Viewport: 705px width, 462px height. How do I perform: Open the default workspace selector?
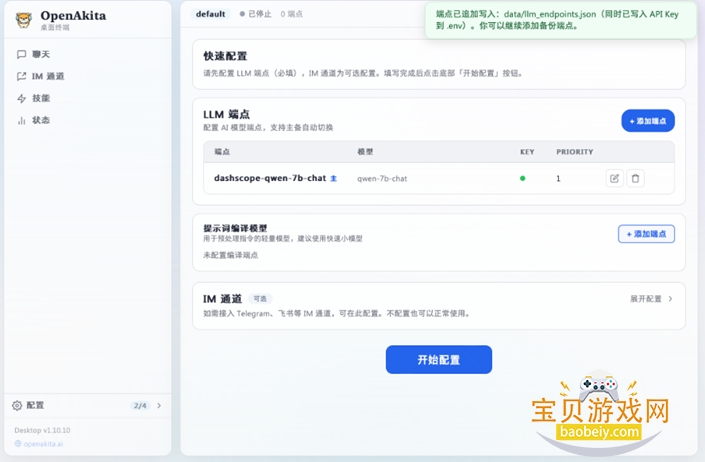click(x=211, y=14)
